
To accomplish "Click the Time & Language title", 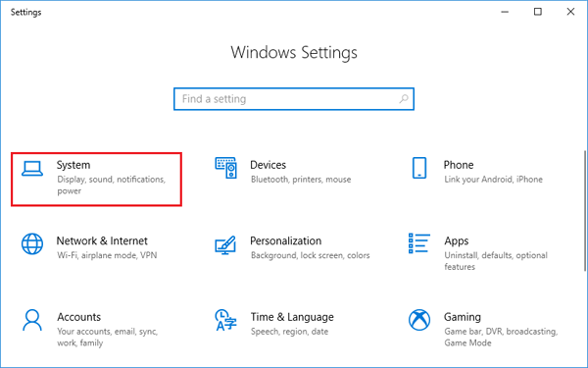I will click(292, 317).
